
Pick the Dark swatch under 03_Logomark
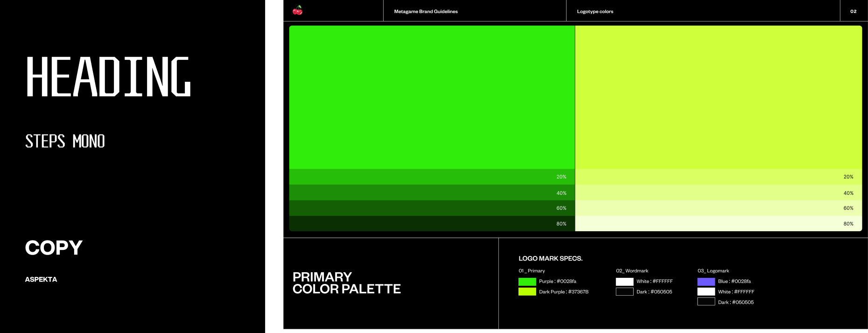click(x=706, y=302)
